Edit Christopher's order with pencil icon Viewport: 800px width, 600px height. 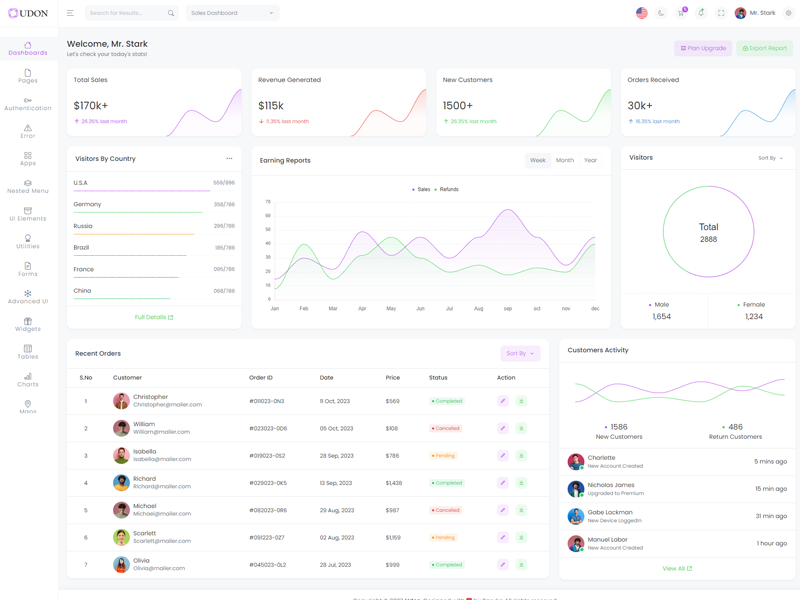click(x=503, y=401)
